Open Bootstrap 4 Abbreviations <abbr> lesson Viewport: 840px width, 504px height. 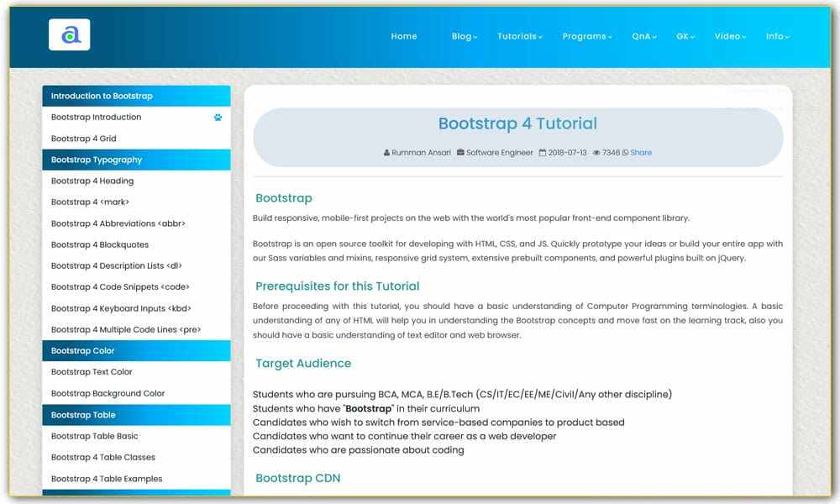[x=137, y=223]
